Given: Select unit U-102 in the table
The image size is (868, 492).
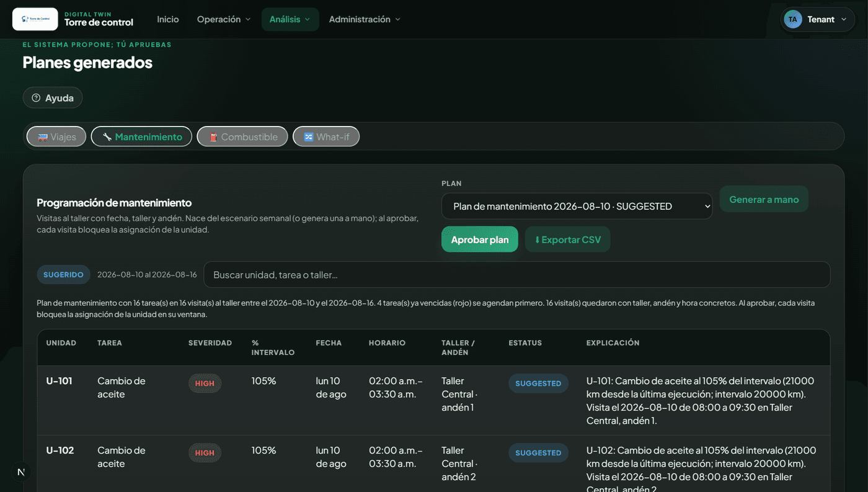Looking at the screenshot, I should [60, 450].
